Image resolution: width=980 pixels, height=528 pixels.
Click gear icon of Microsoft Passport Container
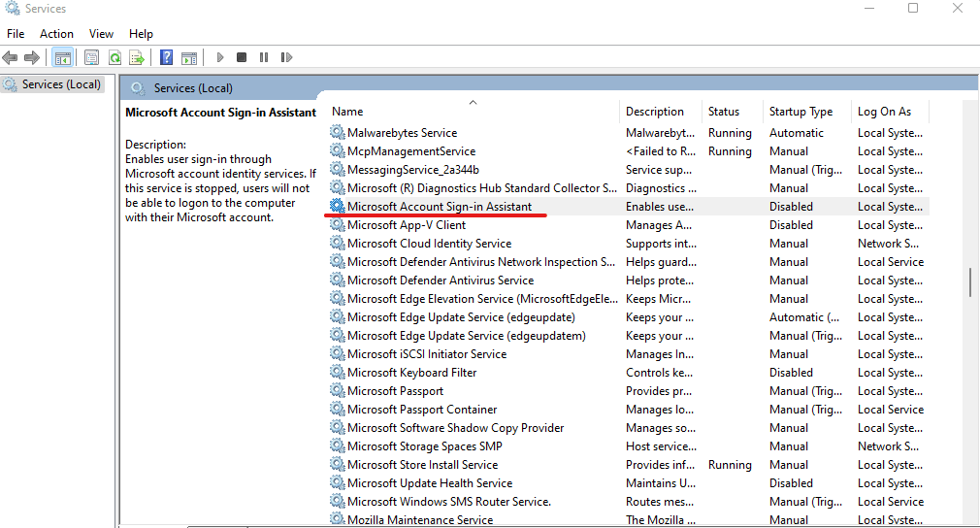[338, 409]
